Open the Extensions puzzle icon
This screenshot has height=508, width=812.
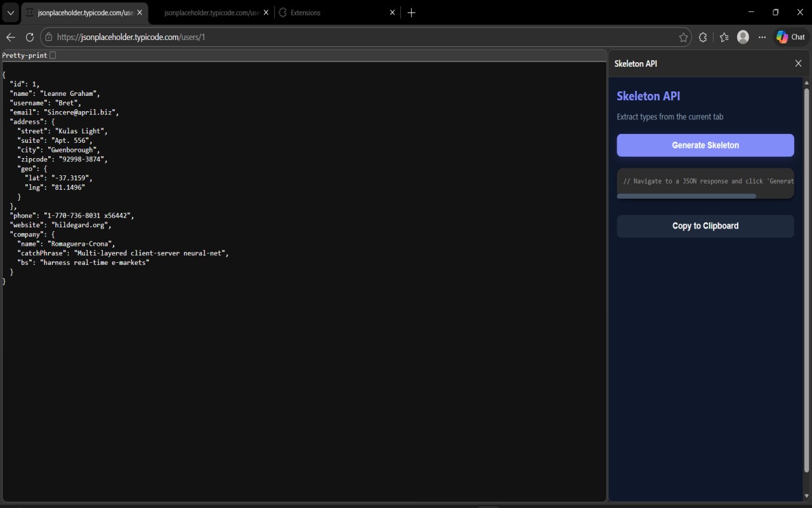[x=703, y=37]
